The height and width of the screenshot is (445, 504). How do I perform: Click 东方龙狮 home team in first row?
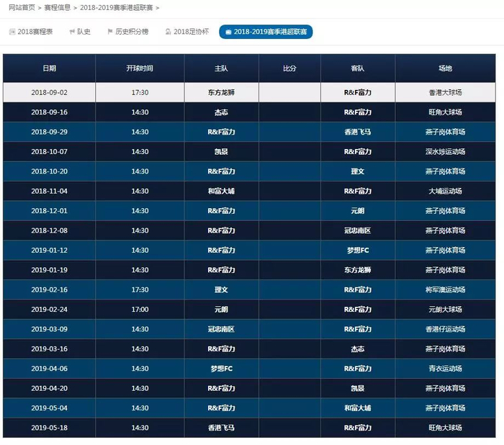(x=221, y=93)
